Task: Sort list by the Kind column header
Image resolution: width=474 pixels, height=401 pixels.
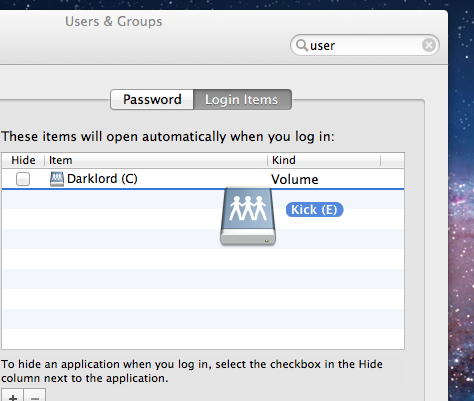Action: coord(324,160)
